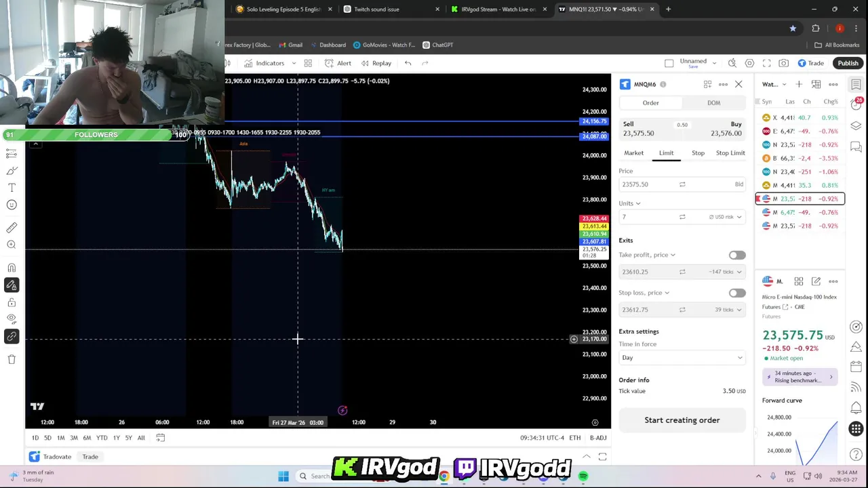Image resolution: width=868 pixels, height=488 pixels.
Task: Open the alerts clock icon with badge
Action: 856,106
